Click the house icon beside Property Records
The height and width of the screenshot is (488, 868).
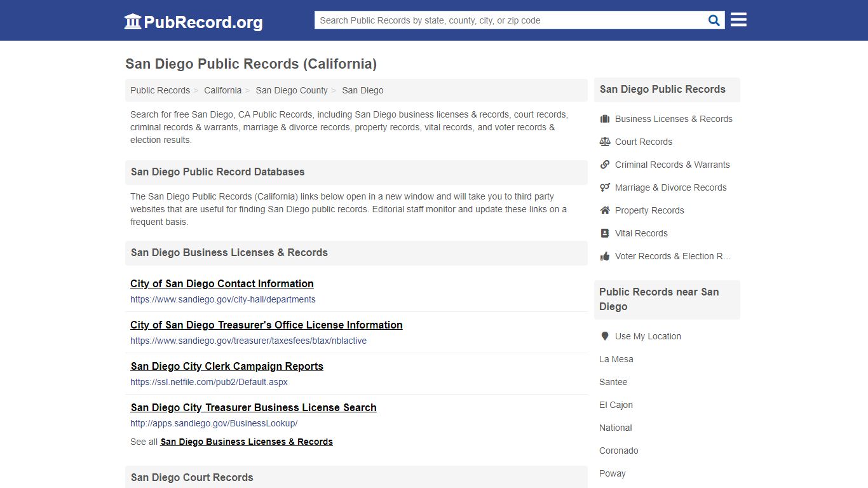pyautogui.click(x=605, y=210)
